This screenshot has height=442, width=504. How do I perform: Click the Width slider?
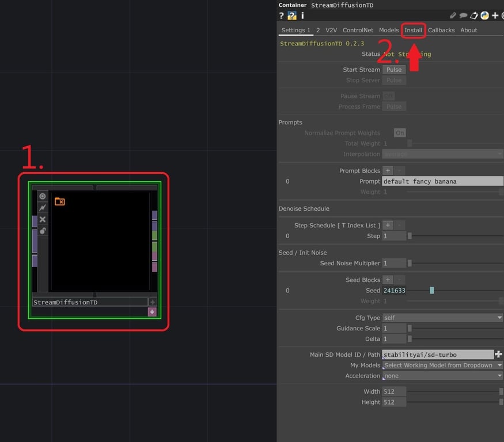click(455, 391)
